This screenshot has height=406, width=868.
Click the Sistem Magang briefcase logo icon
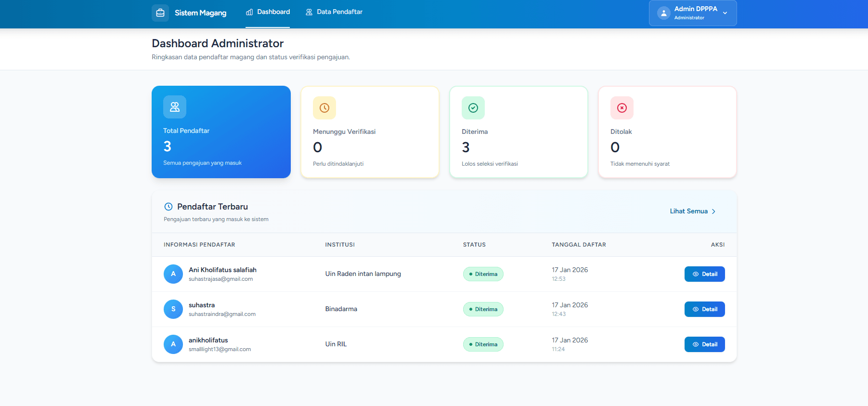(160, 13)
